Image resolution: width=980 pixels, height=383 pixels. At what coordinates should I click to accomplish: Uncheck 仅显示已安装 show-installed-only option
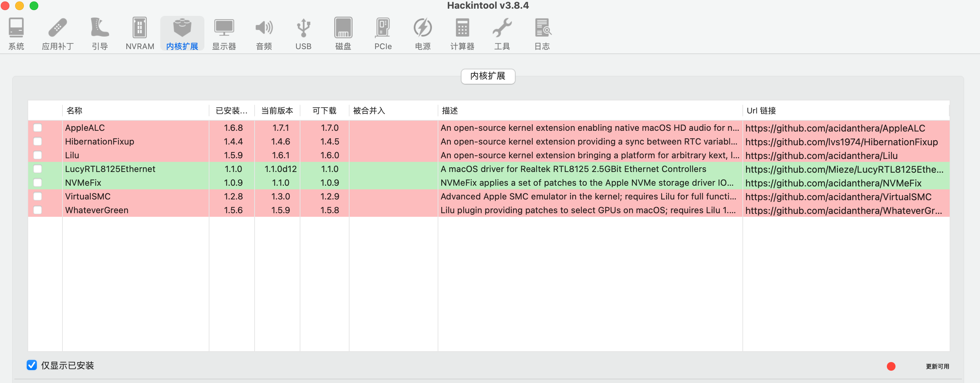(x=31, y=365)
